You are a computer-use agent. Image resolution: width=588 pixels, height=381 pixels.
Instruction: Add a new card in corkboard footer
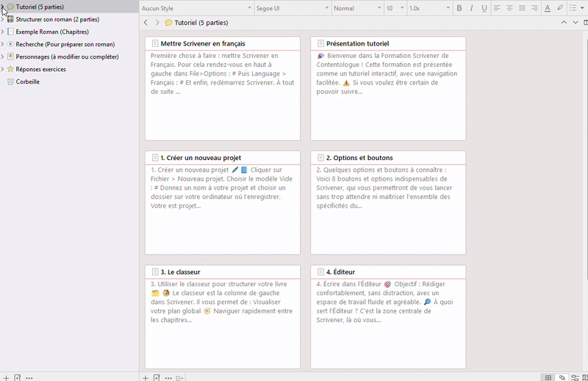click(x=146, y=377)
